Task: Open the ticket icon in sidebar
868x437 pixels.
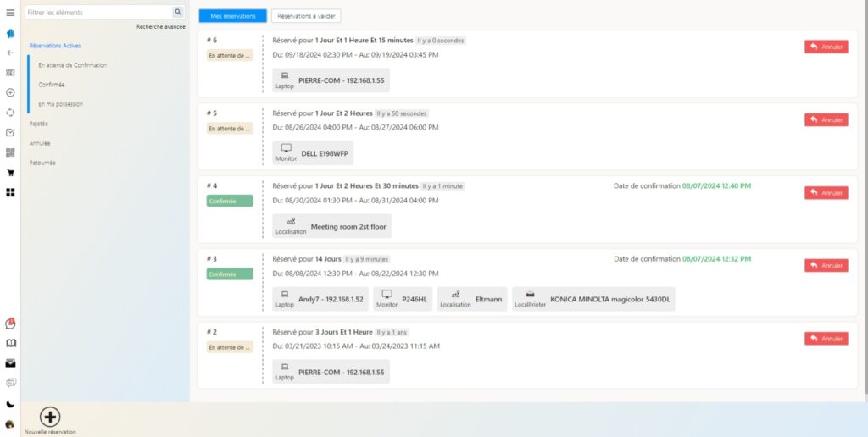Action: 10,73
